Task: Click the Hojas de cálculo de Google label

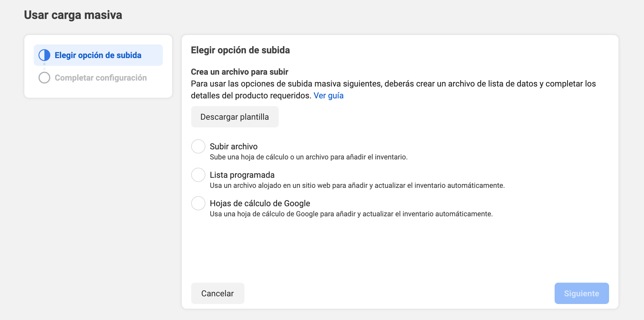Action: [x=260, y=203]
